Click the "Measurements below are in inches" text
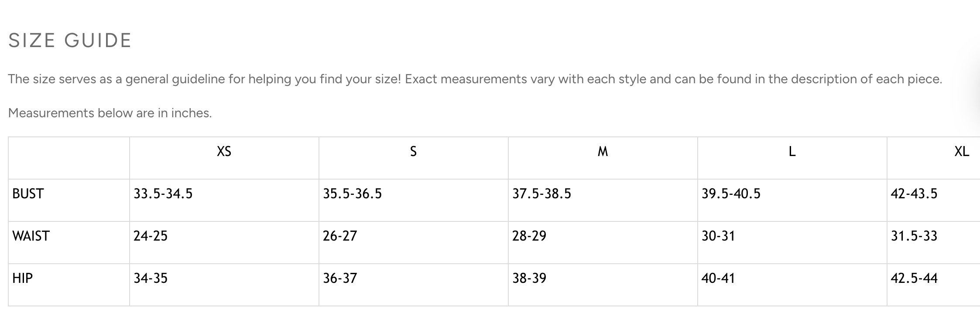 tap(110, 113)
